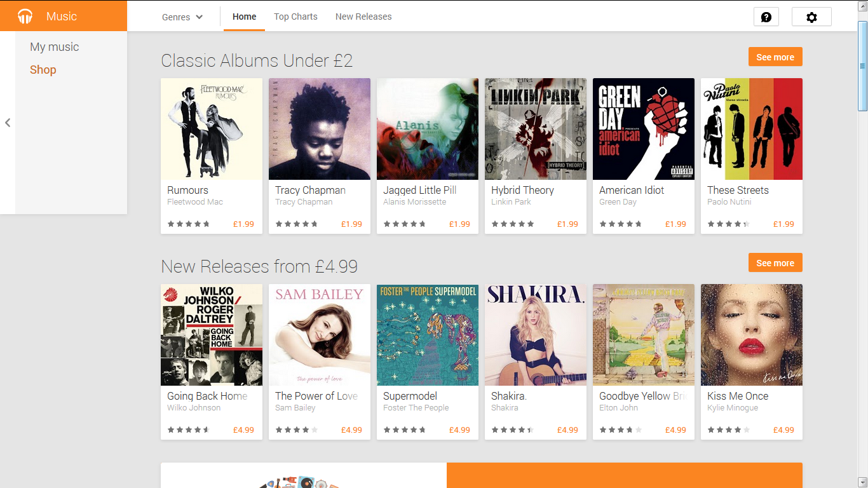
Task: Click the Music header label
Action: pyautogui.click(x=62, y=16)
